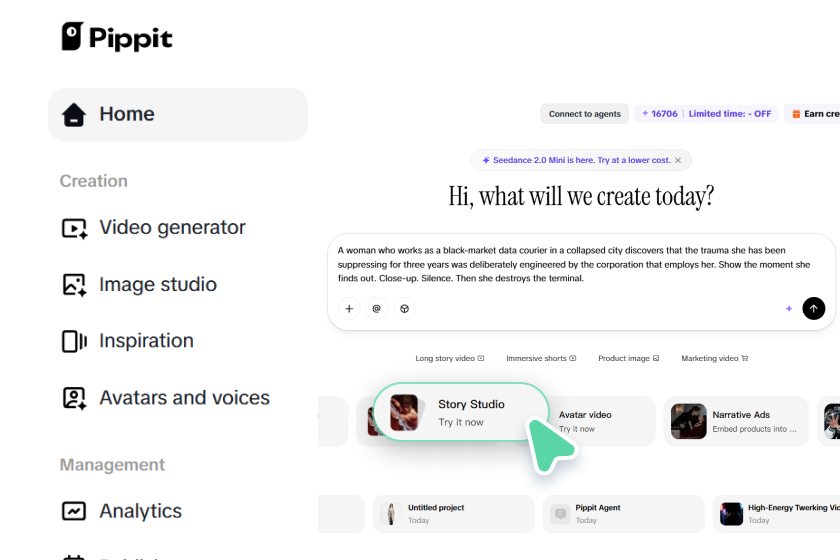The height and width of the screenshot is (560, 840).
Task: Open the Avatar video card
Action: point(601,421)
